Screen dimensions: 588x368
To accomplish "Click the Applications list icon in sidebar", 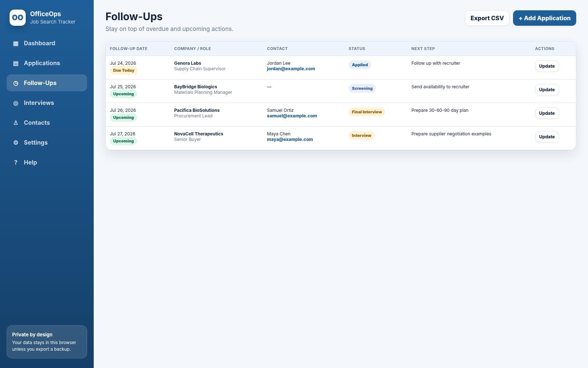I will point(16,63).
